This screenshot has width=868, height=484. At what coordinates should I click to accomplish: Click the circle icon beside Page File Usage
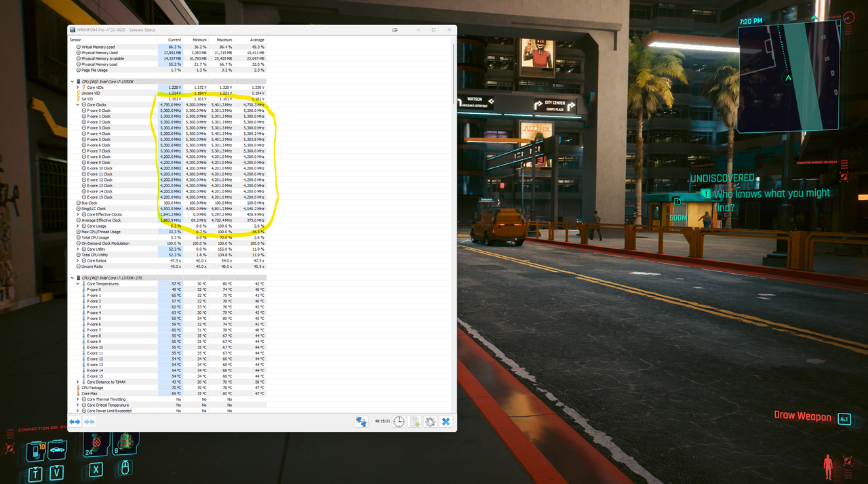tap(79, 70)
